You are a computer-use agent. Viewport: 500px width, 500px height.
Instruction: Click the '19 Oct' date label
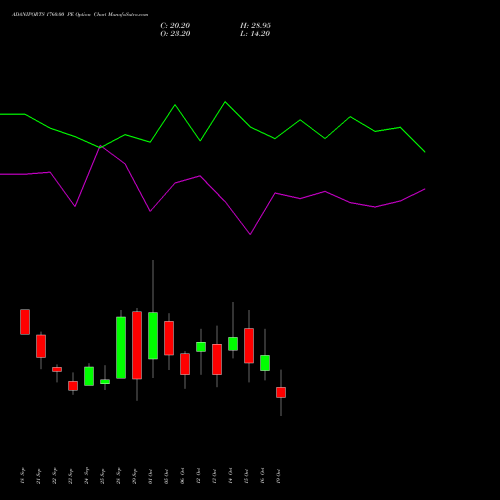tap(278, 476)
